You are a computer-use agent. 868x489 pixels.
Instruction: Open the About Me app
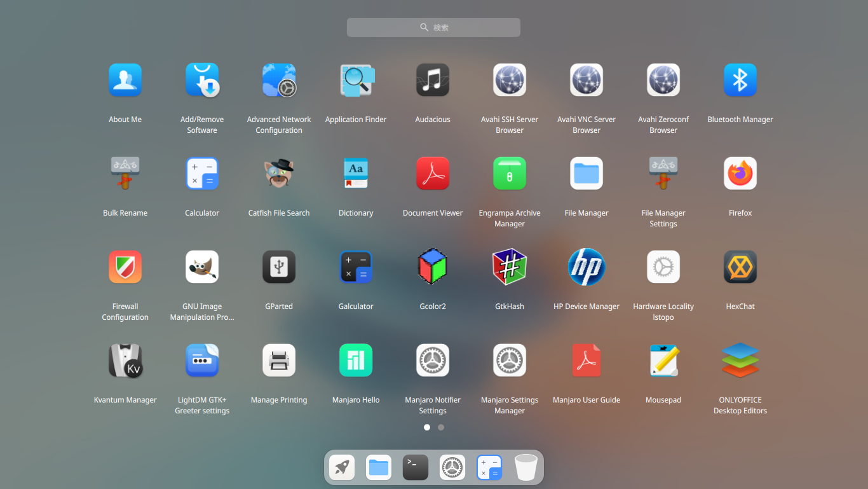125,80
